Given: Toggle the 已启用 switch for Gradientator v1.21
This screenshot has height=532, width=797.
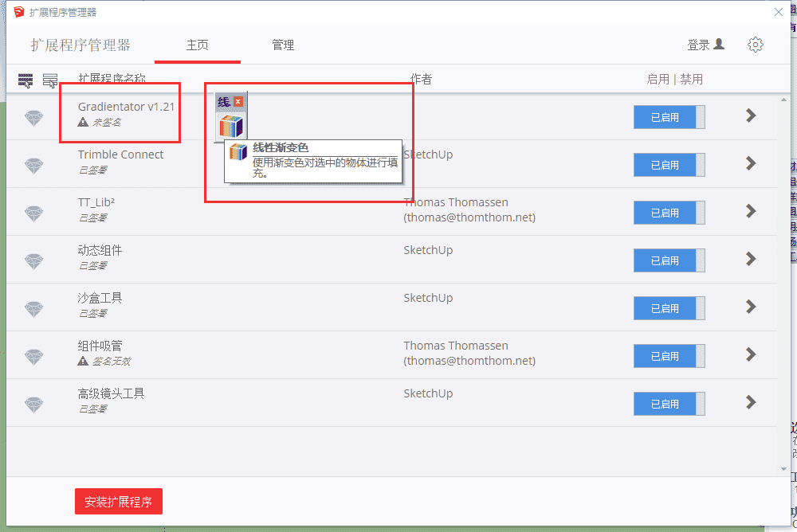Looking at the screenshot, I should (x=669, y=117).
